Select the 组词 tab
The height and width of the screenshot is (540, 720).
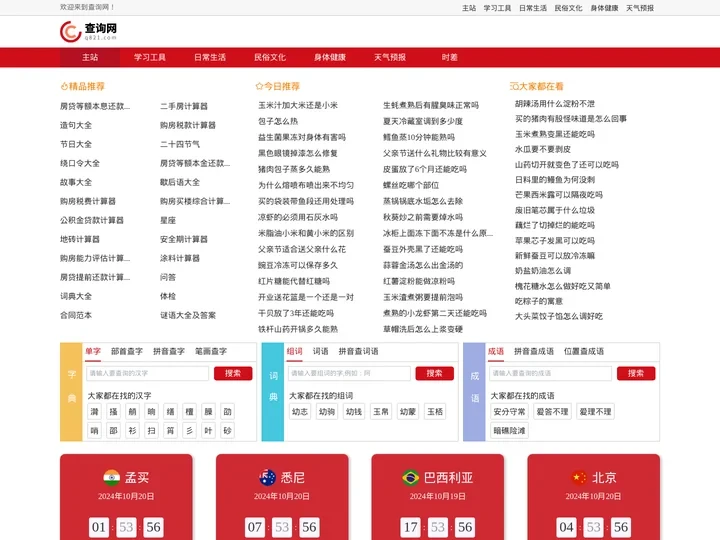[x=294, y=351]
